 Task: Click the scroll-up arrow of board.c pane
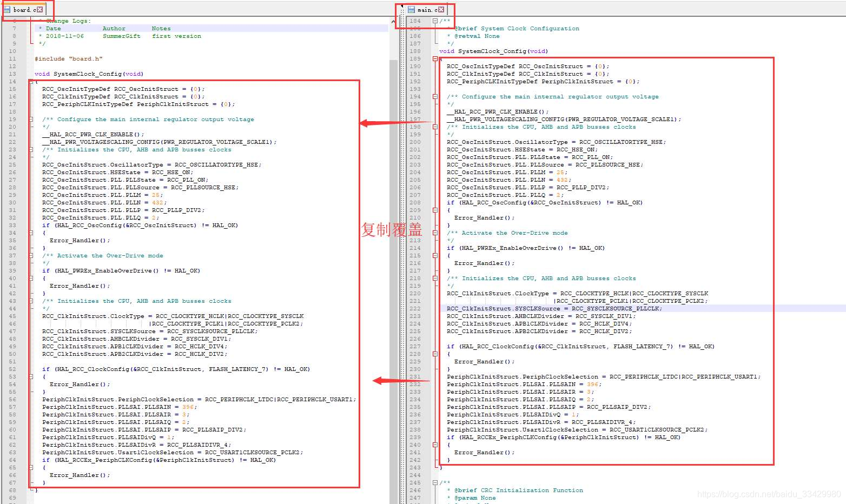tap(393, 21)
